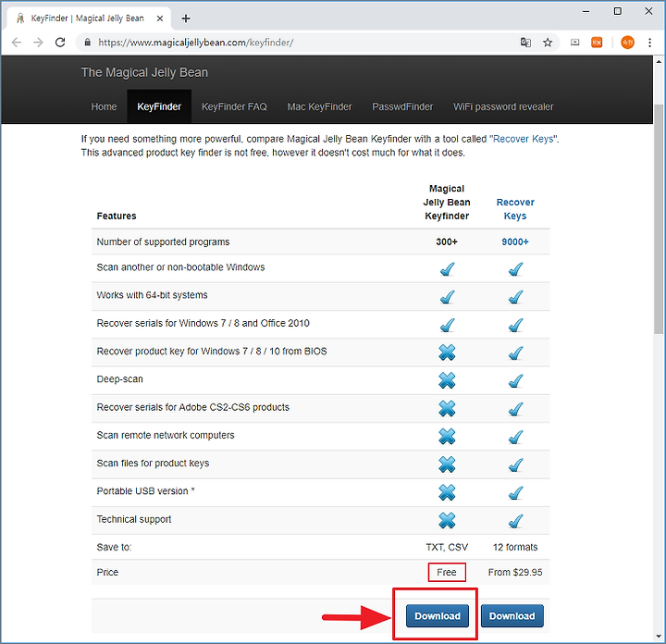The height and width of the screenshot is (644, 666).
Task: Click the orange extension icon
Action: [597, 42]
